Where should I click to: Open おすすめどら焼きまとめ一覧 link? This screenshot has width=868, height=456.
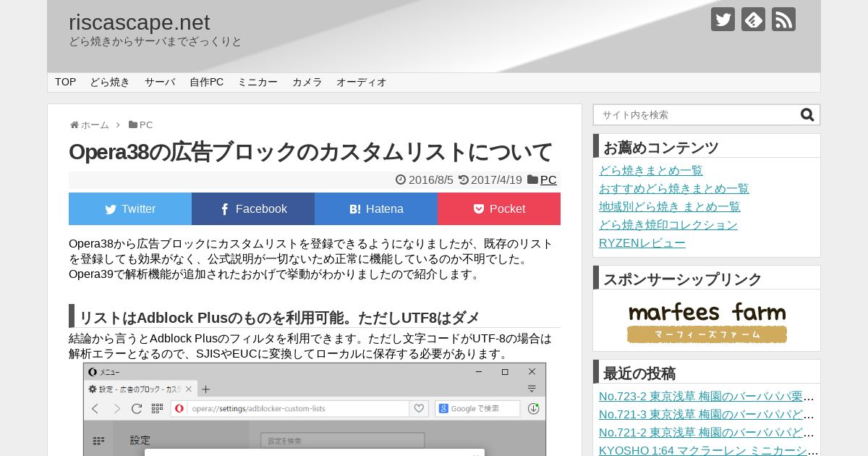674,189
